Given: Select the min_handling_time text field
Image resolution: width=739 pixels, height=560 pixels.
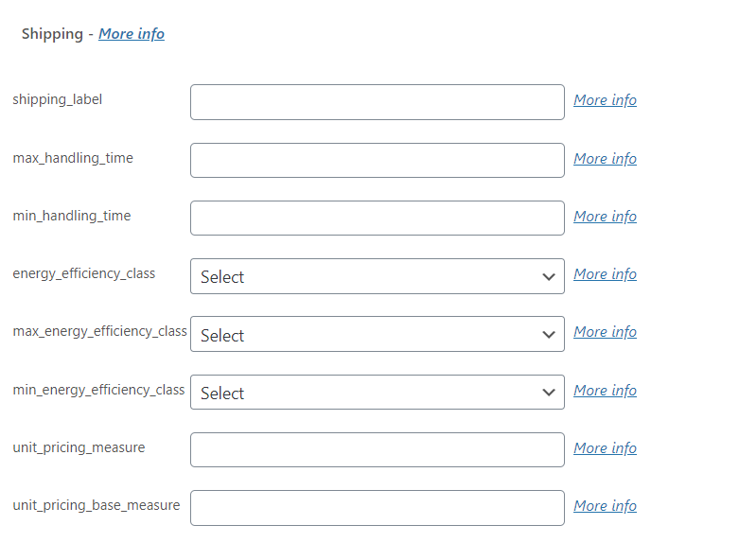Looking at the screenshot, I should click(377, 219).
